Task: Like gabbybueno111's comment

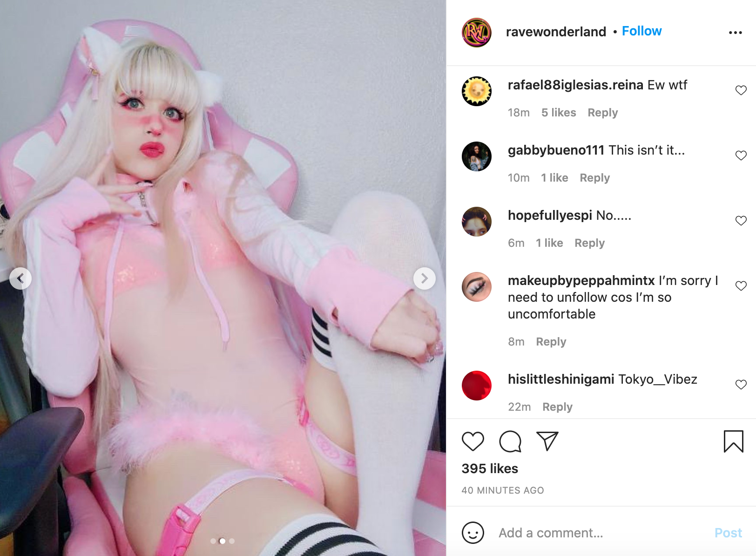Action: (x=741, y=156)
